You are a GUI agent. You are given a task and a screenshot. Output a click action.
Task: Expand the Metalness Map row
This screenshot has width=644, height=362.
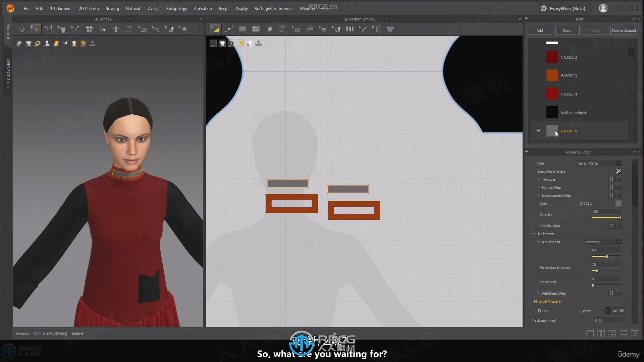point(539,293)
